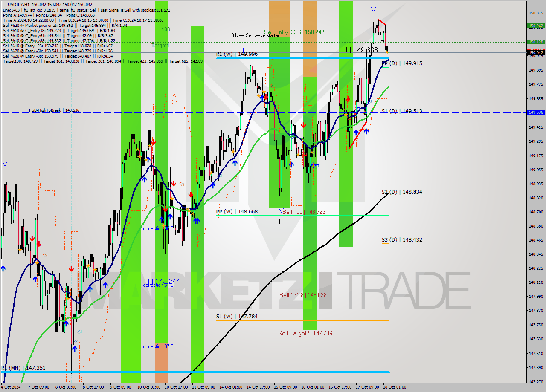Image resolution: width=546 pixels, height=392 pixels.
Task: Select '9 Oct 09:00' on the time axis
Action: point(120,387)
